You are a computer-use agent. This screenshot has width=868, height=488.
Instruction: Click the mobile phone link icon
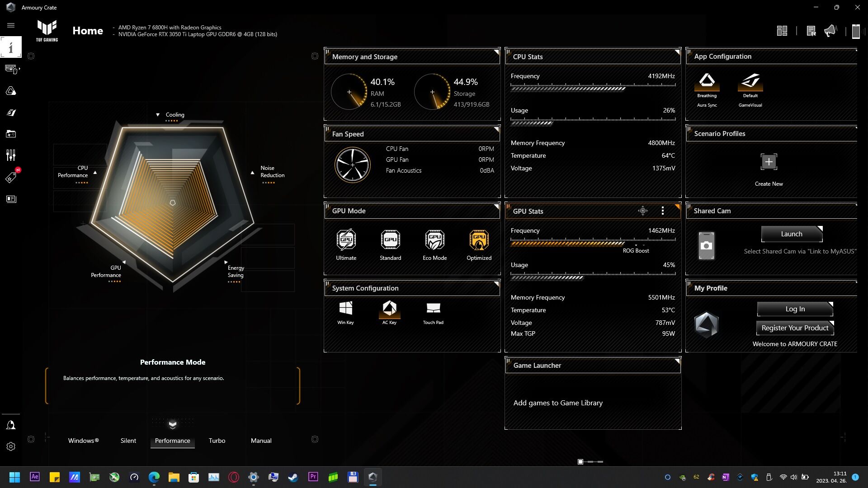click(x=856, y=31)
